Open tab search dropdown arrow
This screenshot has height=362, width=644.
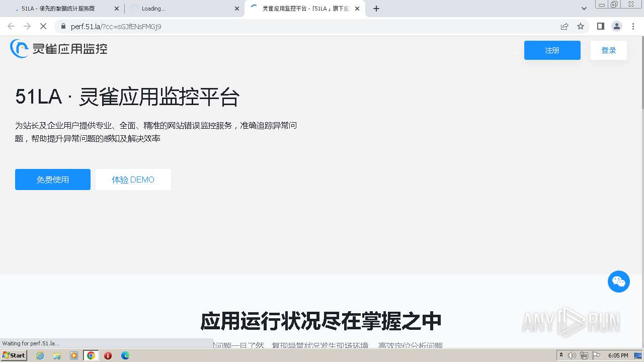click(584, 9)
